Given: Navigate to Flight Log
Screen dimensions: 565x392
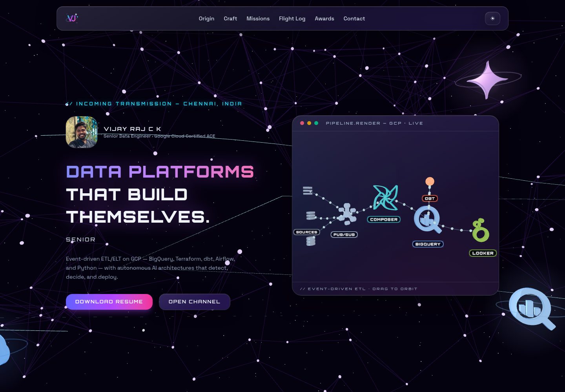Looking at the screenshot, I should click(292, 18).
